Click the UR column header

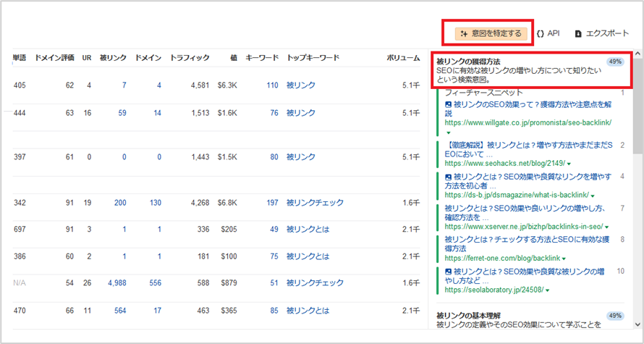coord(87,58)
